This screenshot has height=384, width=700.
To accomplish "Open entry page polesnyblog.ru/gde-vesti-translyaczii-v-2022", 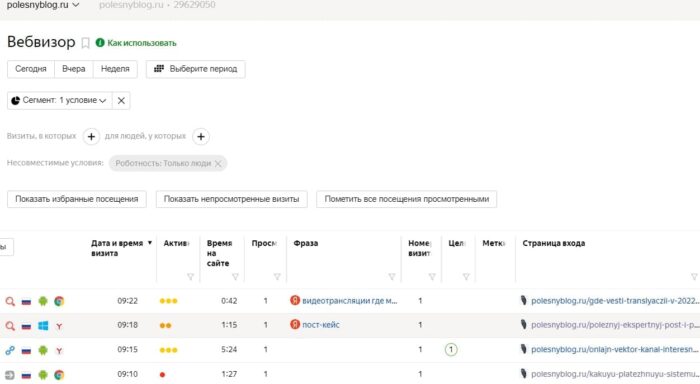I will (615, 301).
